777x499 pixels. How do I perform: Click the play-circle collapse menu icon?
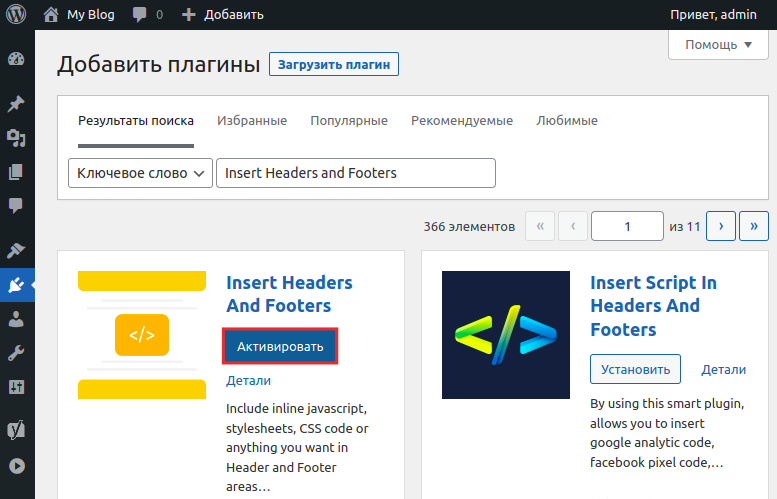[x=16, y=466]
